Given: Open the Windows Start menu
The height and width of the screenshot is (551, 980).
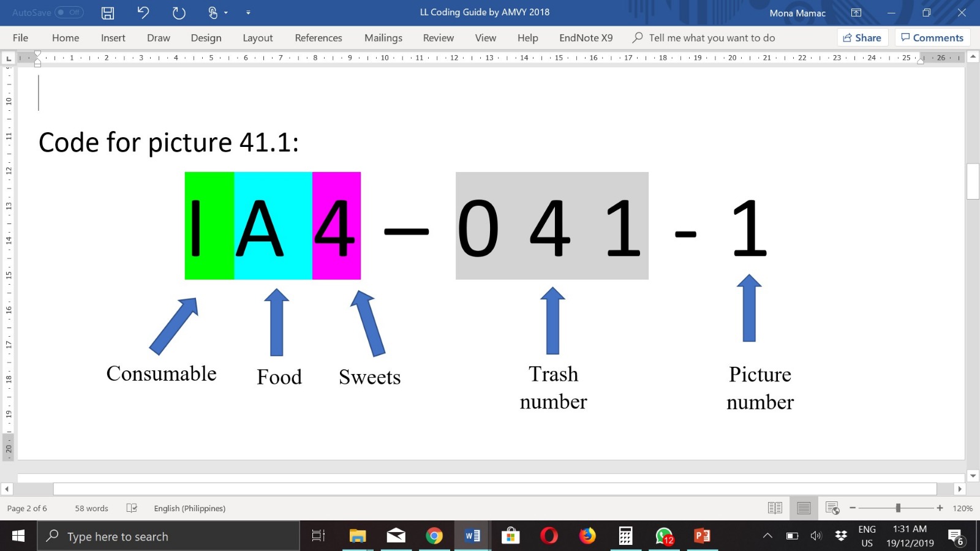Looking at the screenshot, I should [18, 536].
